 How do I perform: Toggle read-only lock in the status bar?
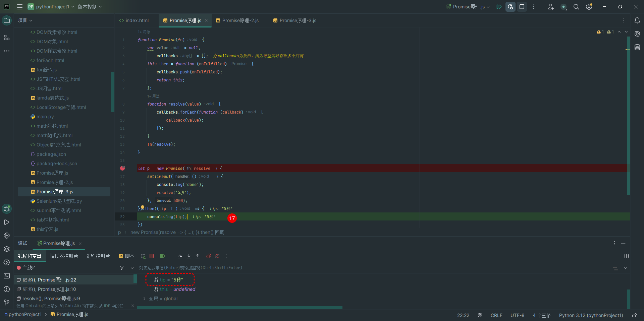coord(634,315)
